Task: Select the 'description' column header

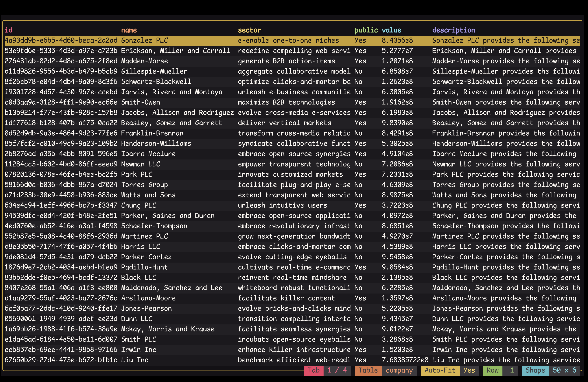Action: (454, 30)
